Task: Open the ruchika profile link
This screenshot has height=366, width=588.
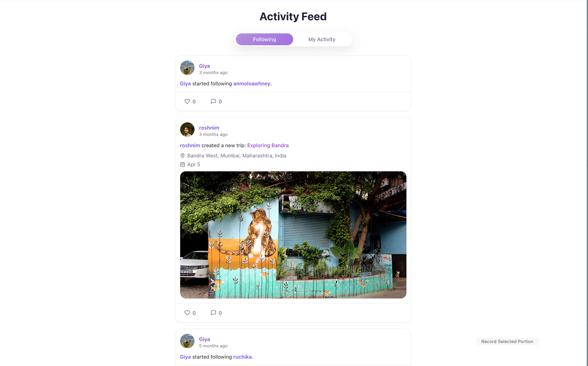Action: tap(242, 357)
